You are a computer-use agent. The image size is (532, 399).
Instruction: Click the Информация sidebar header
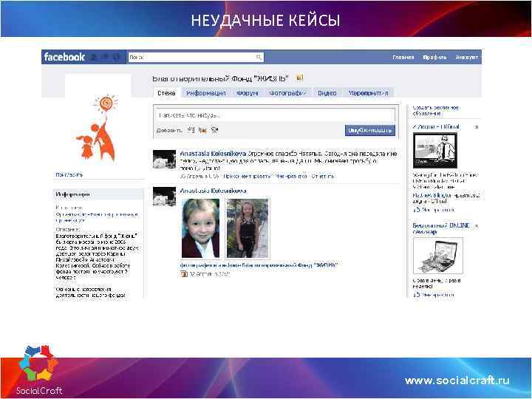(x=98, y=194)
